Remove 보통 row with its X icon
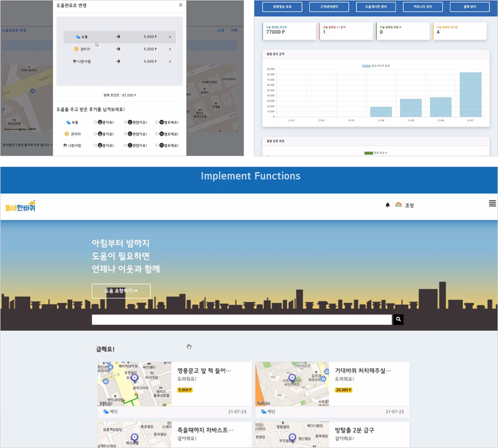Screen dimensions: 498x448 [170, 37]
